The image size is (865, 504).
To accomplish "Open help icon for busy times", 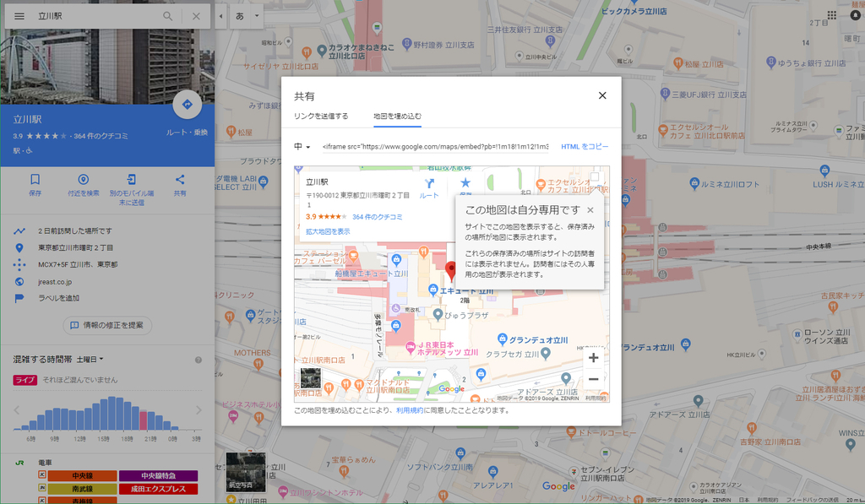I will tap(198, 360).
